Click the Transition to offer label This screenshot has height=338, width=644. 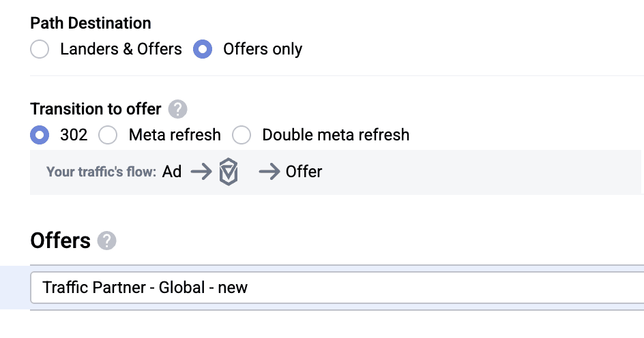tap(96, 109)
